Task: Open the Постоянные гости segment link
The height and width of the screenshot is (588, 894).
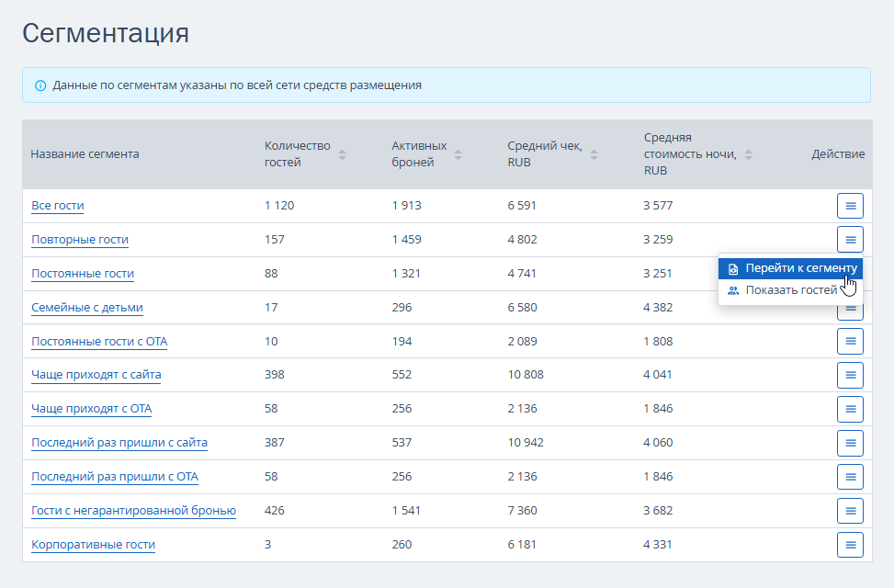Action: tap(83, 274)
